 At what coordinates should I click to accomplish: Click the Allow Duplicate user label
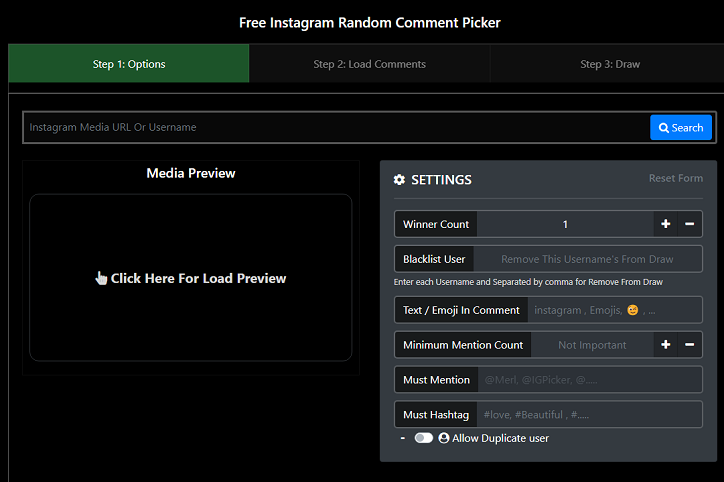[501, 438]
